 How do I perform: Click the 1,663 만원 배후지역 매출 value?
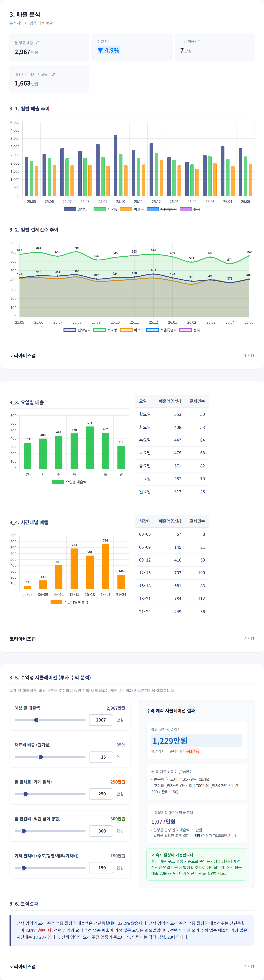26,83
